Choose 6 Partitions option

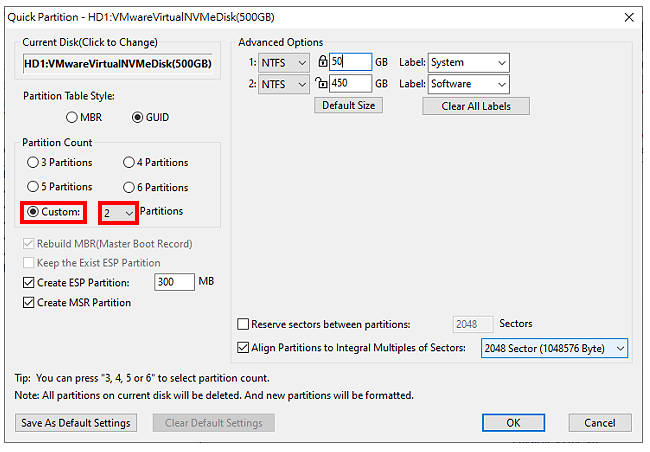156,187
